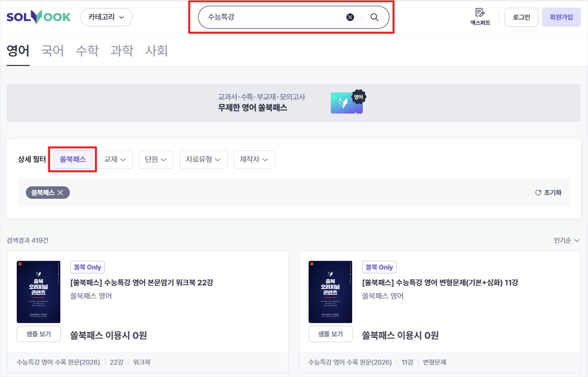Image resolution: width=588 pixels, height=377 pixels.
Task: Click 샘플 보기 for the 변형문제 11강 item
Action: coord(331,334)
